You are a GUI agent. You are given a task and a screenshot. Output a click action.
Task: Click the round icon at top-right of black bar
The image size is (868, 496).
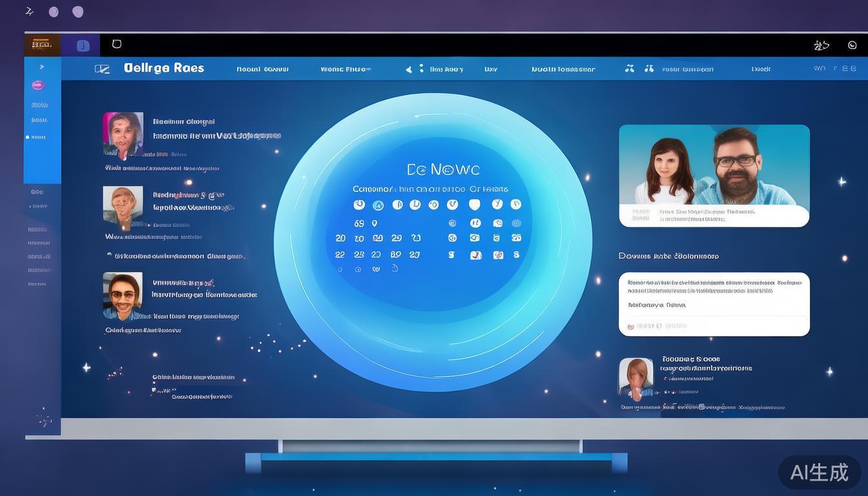pyautogui.click(x=852, y=45)
